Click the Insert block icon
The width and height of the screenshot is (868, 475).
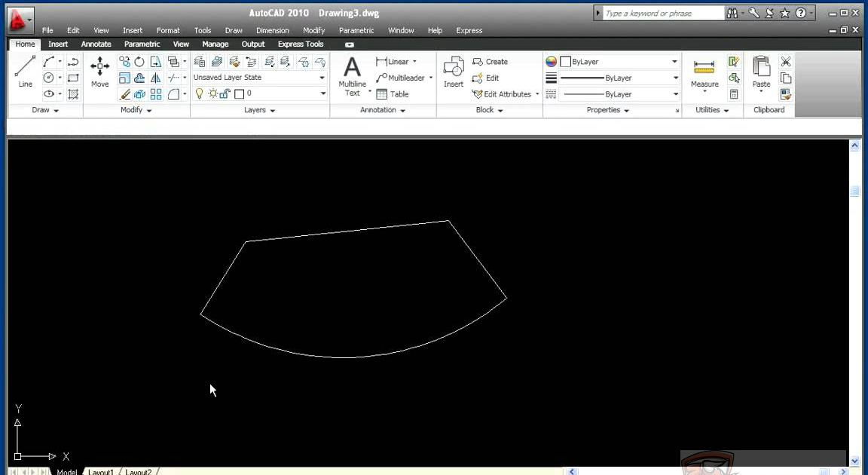pos(454,72)
